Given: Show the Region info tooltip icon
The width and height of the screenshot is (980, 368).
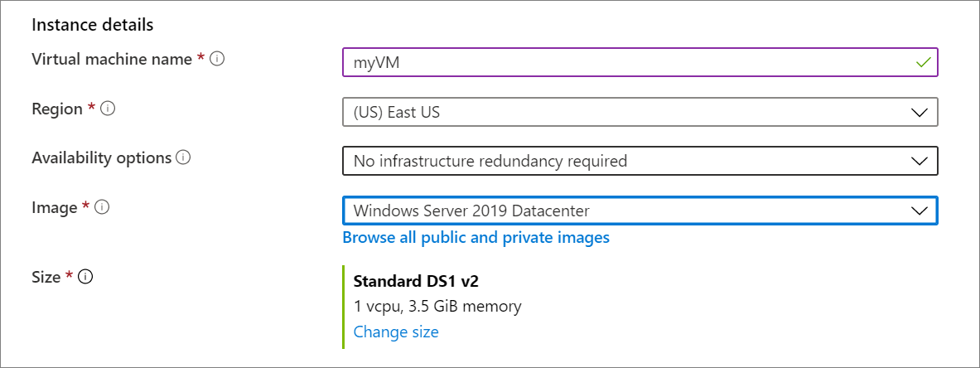Looking at the screenshot, I should (x=109, y=109).
